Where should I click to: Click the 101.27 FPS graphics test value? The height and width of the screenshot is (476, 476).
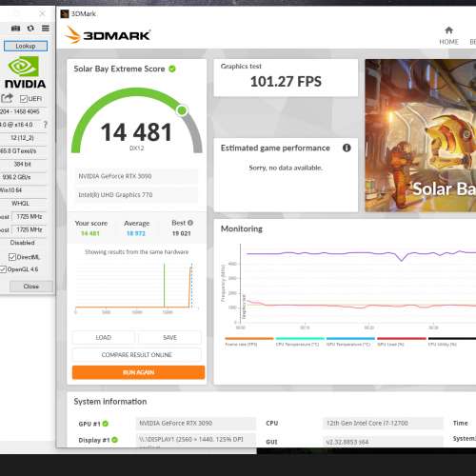click(x=286, y=82)
